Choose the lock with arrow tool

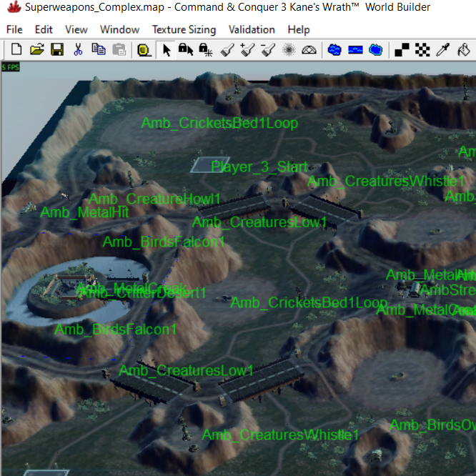(x=186, y=49)
